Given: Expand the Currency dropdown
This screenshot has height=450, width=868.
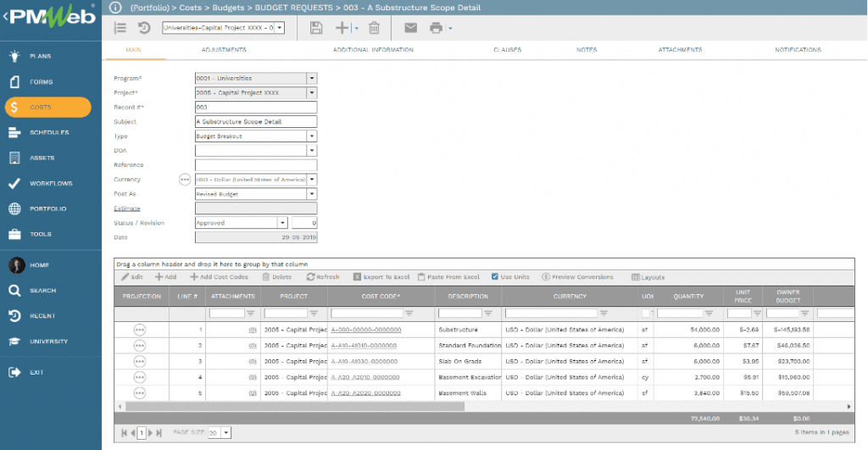Looking at the screenshot, I should pyautogui.click(x=312, y=180).
